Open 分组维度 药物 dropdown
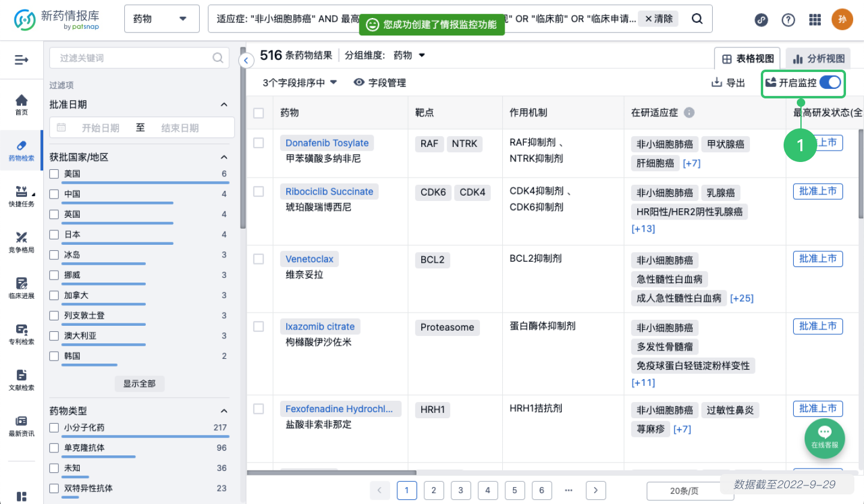 tap(409, 55)
